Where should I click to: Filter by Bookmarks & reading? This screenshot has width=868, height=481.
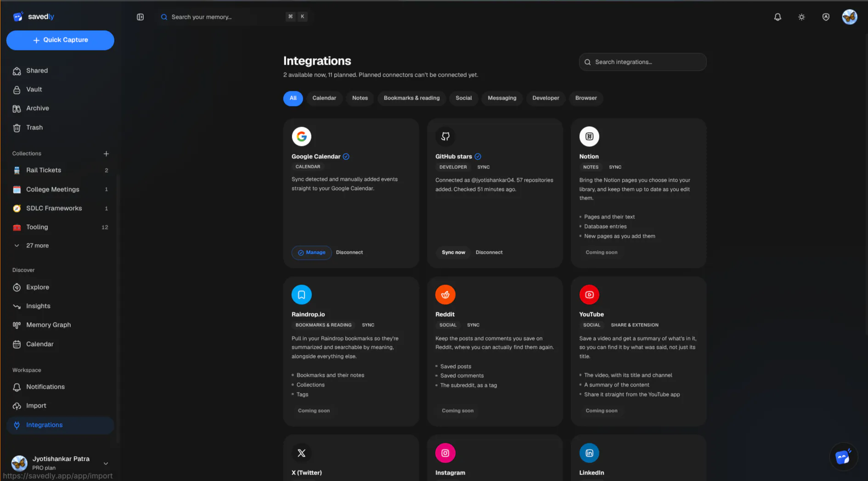pyautogui.click(x=411, y=98)
